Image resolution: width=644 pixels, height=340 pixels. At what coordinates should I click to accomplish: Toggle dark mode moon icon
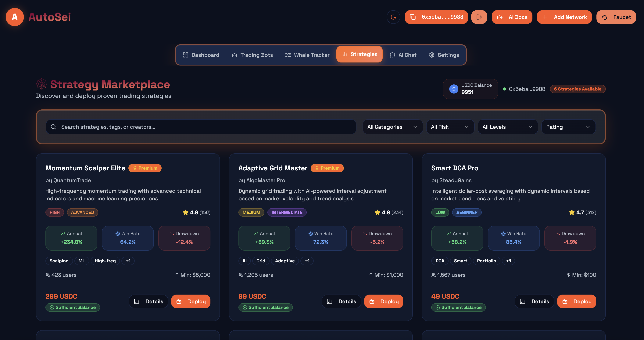click(x=393, y=17)
